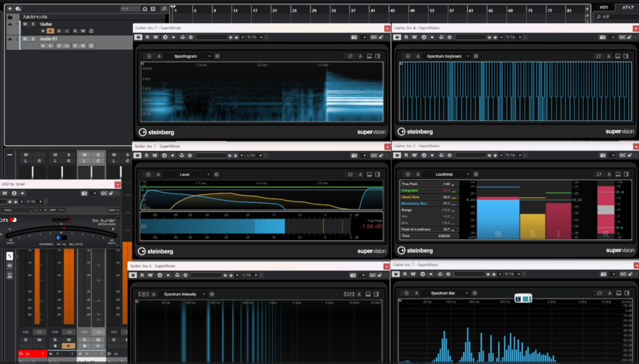Split horizontally in the Spectrum Keyboard module

(618, 56)
